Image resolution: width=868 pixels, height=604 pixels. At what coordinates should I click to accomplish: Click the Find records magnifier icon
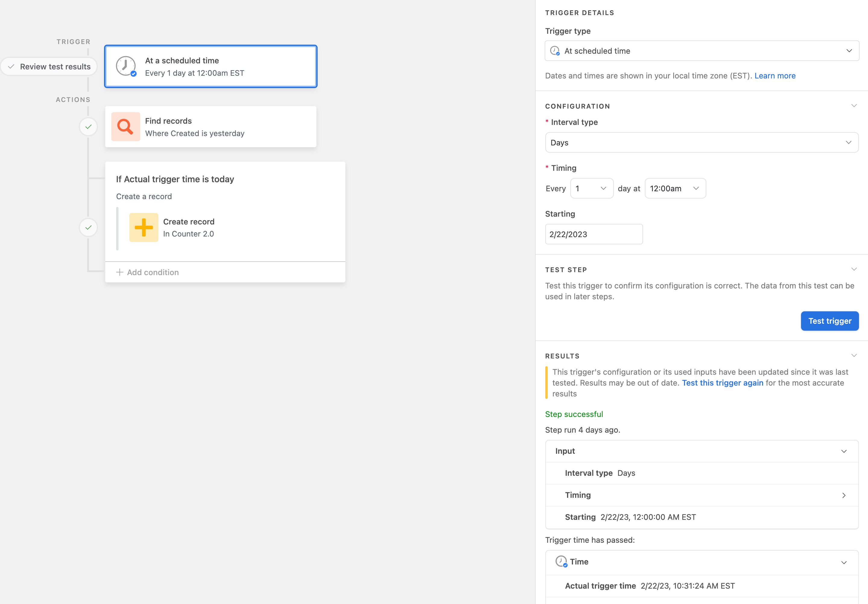(125, 127)
